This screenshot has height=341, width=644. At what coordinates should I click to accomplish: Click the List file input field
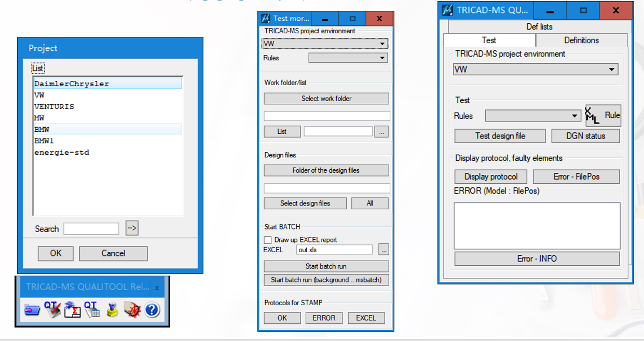coord(338,132)
